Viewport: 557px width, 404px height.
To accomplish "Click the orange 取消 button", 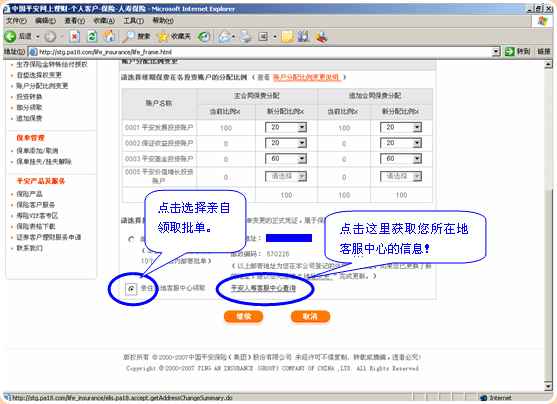I will point(310,317).
